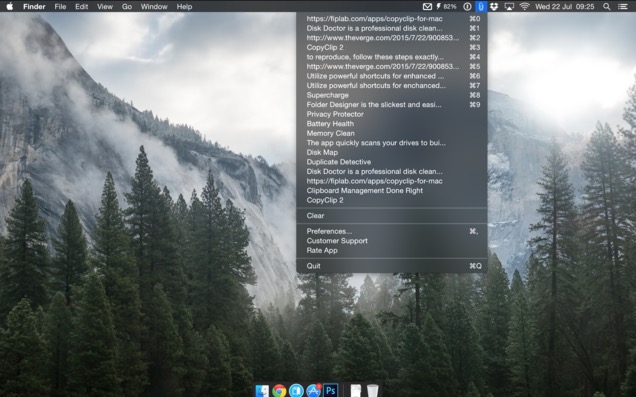Open Spotlight search magnifier
This screenshot has width=636, height=397.
(x=606, y=6)
